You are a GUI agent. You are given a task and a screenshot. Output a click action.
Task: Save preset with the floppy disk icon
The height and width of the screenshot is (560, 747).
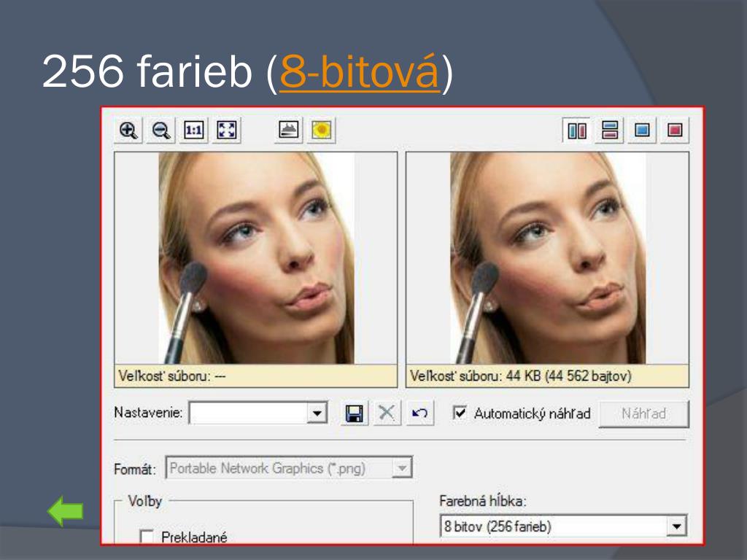point(354,413)
